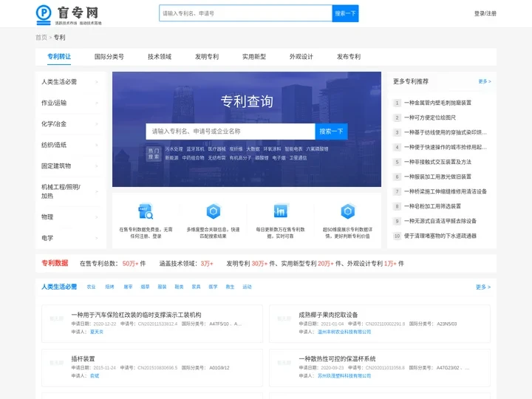Click 搜索一下 button in the 专利查询 banner

click(331, 132)
